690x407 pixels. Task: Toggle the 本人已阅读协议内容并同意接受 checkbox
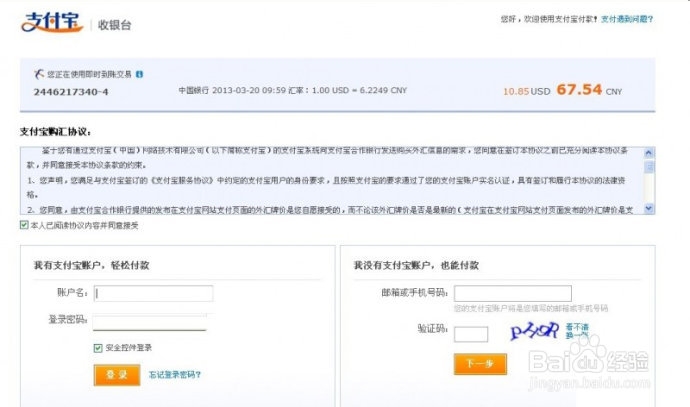tap(24, 225)
